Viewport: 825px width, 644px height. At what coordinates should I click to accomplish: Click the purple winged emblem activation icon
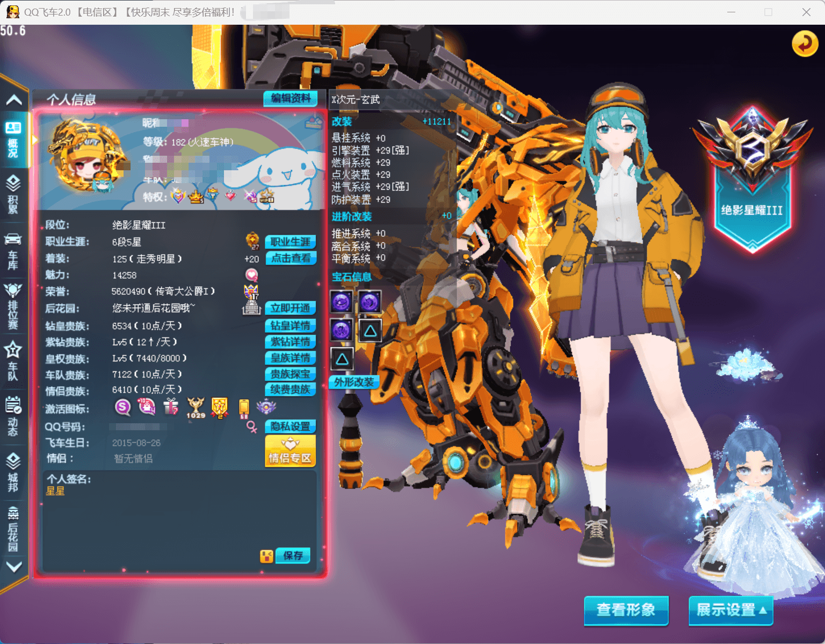coord(266,407)
